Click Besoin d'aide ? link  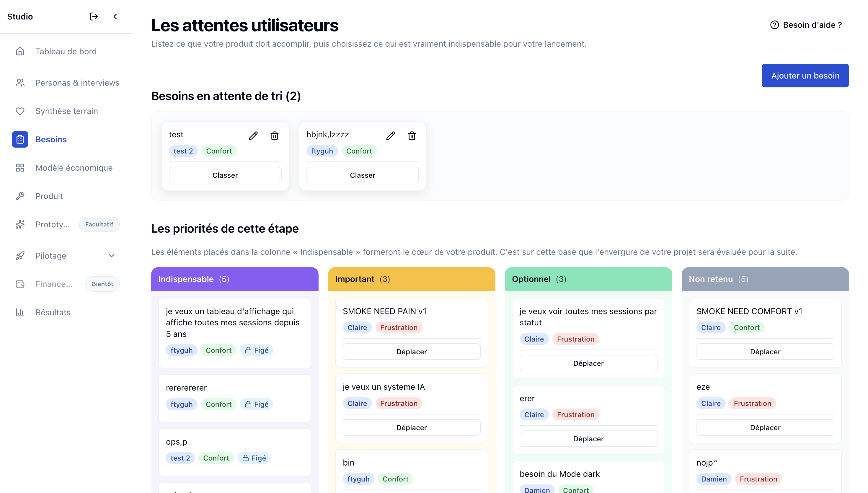coord(806,25)
